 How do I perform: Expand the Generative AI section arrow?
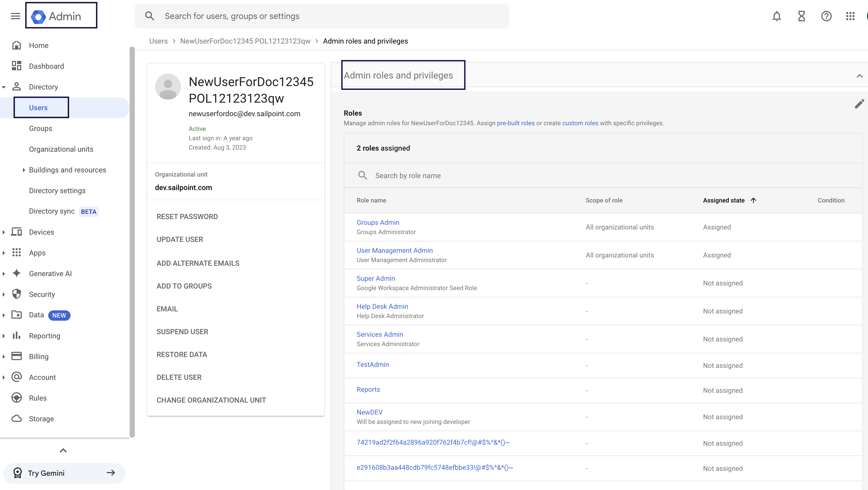[x=4, y=274]
